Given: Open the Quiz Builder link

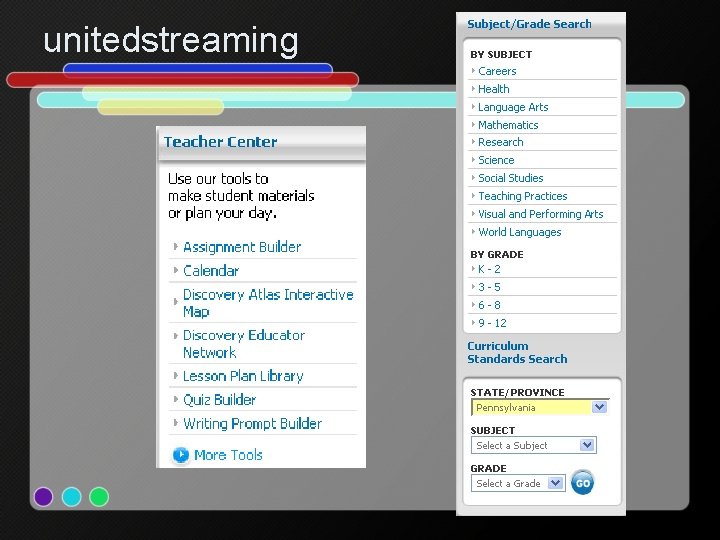Looking at the screenshot, I should pyautogui.click(x=219, y=399).
